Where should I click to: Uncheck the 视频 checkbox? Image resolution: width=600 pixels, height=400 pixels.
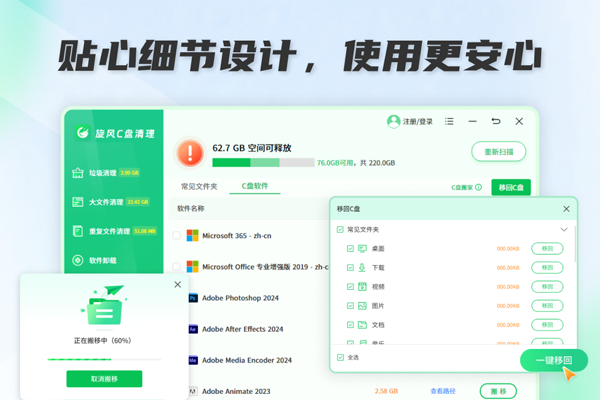point(350,286)
